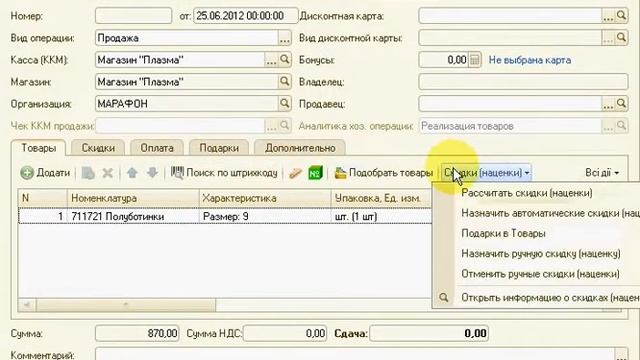
Task: Click the Номер input field
Action: point(133,16)
